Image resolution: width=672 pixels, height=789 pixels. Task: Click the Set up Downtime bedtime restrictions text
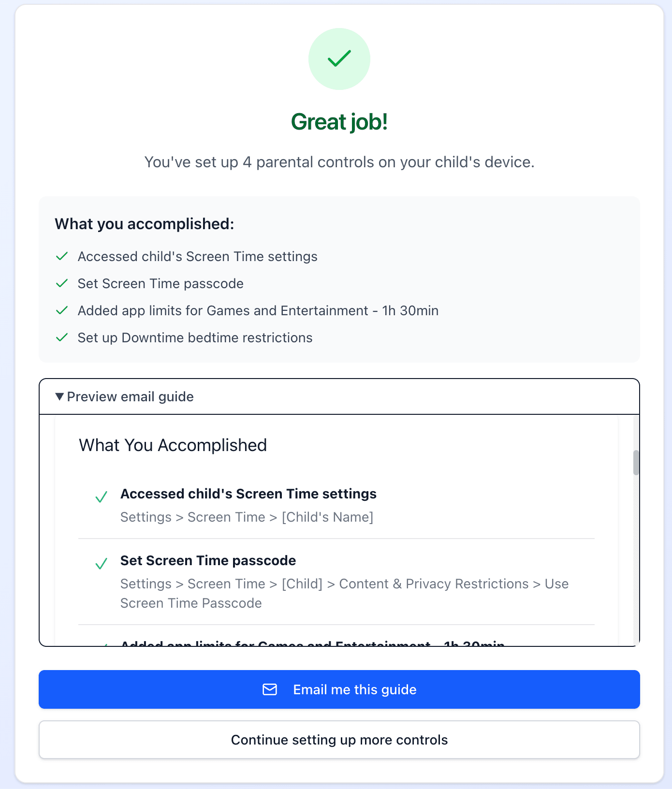(195, 337)
